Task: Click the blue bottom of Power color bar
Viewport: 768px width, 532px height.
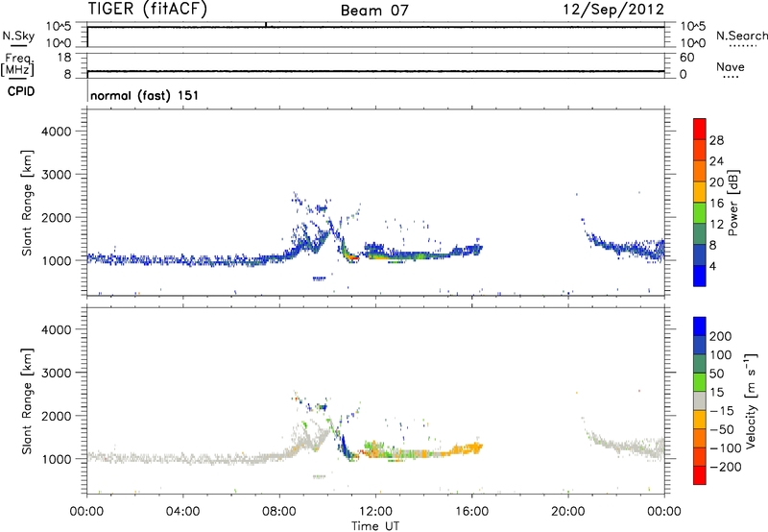Action: coord(700,276)
